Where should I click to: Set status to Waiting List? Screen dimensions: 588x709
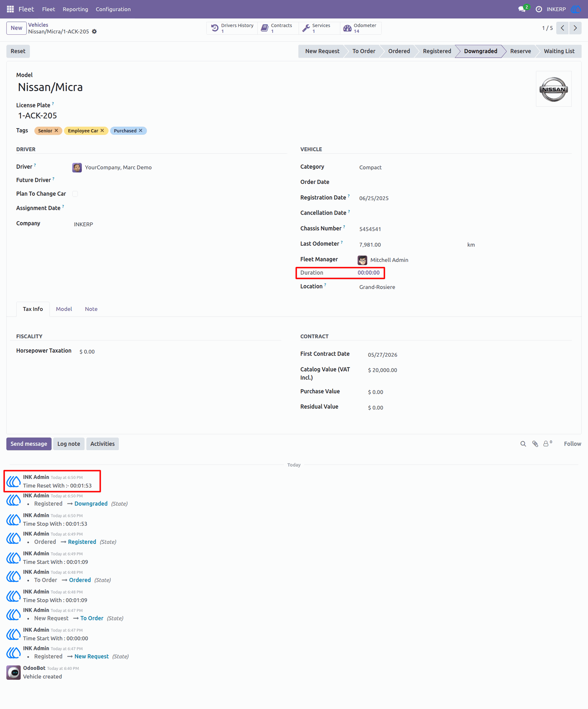[x=559, y=51]
